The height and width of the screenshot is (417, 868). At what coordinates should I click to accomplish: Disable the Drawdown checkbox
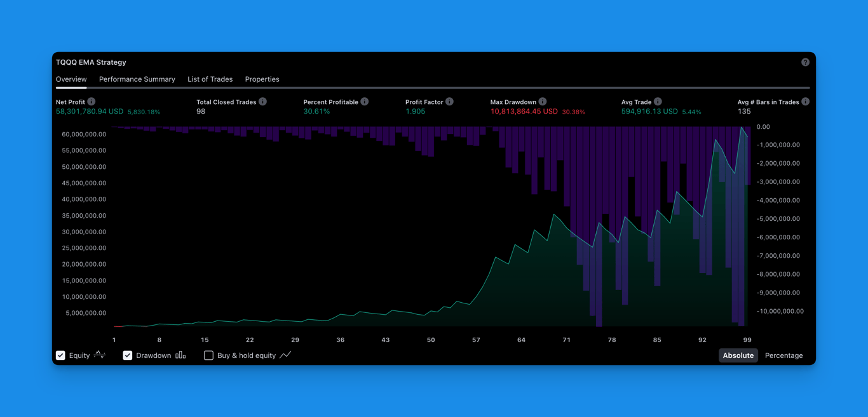point(128,355)
